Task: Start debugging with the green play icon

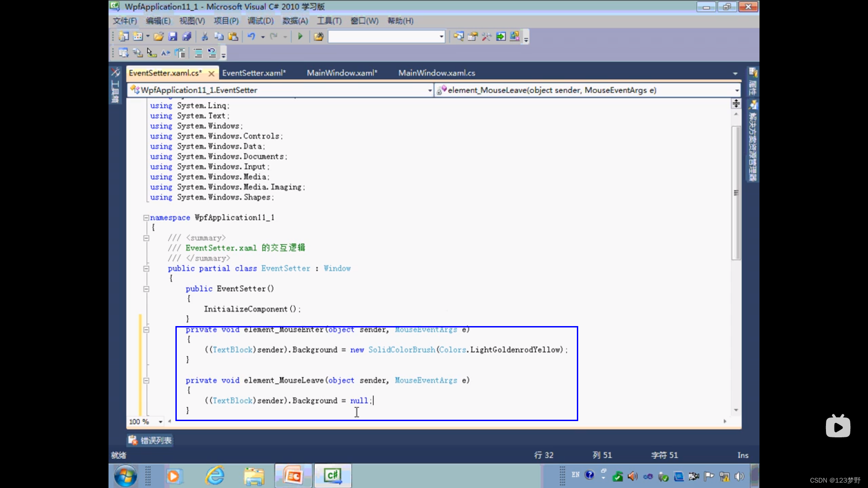Action: (300, 37)
